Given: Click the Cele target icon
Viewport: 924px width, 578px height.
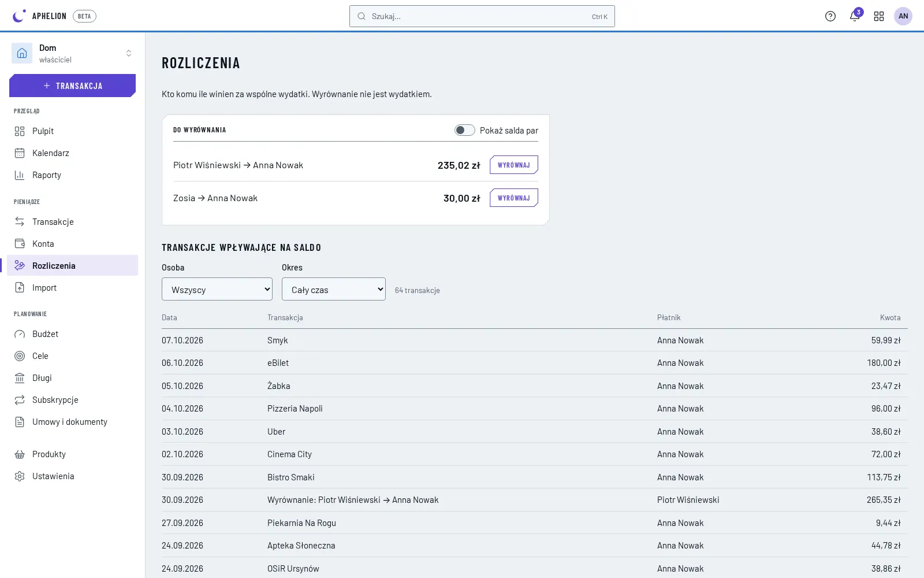Looking at the screenshot, I should [x=20, y=356].
